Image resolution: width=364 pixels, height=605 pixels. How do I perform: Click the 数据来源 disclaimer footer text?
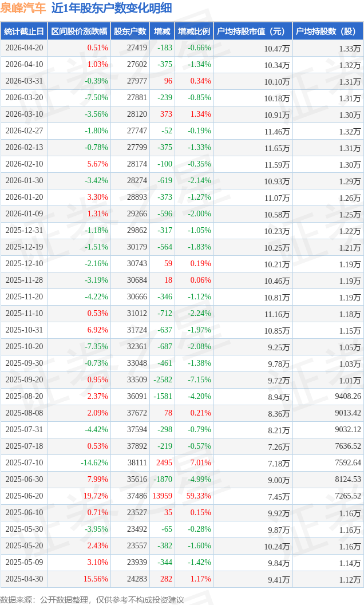92,599
